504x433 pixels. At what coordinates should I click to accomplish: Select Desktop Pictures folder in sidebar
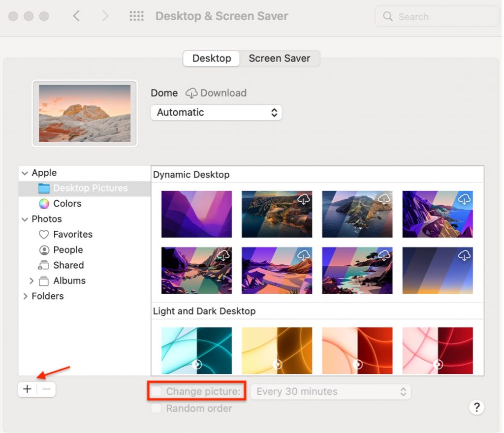click(x=90, y=188)
